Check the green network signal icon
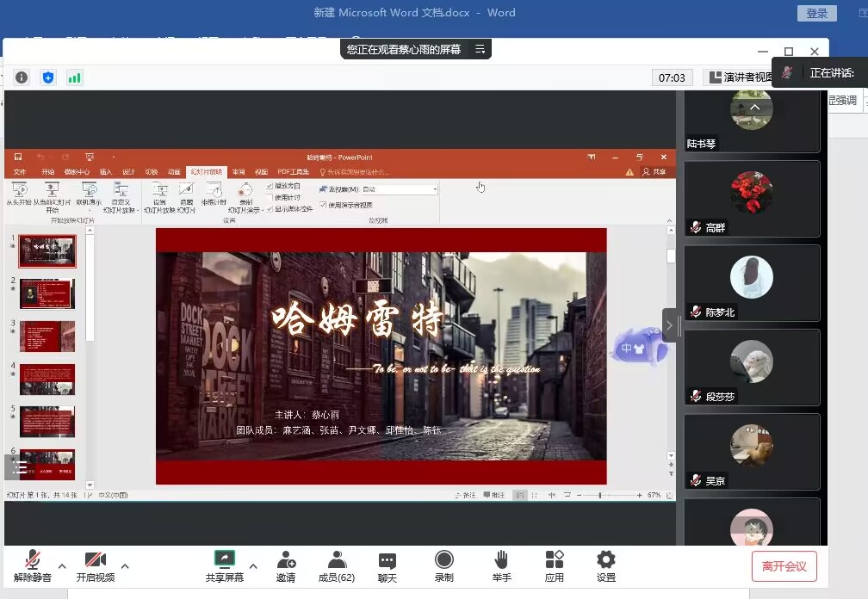This screenshot has height=599, width=868. click(75, 77)
